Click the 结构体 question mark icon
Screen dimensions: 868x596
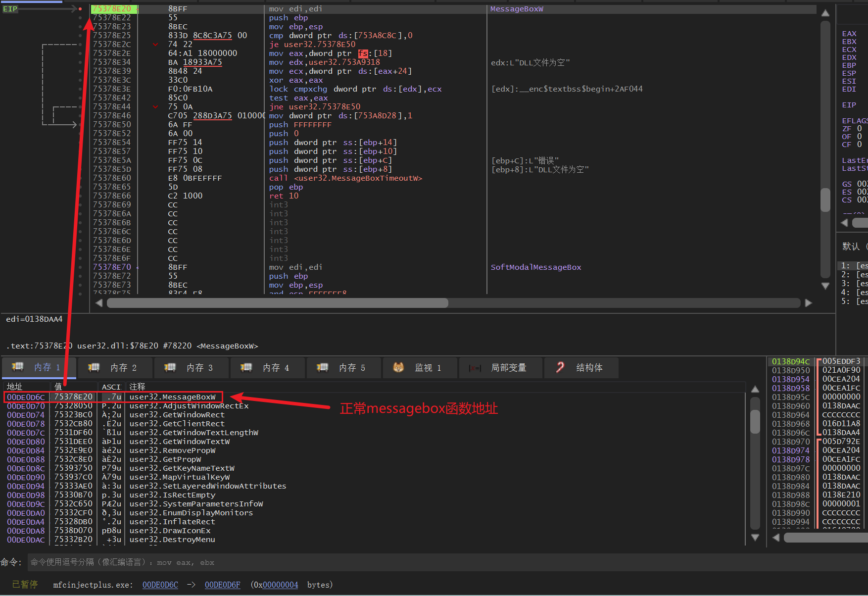(x=560, y=367)
